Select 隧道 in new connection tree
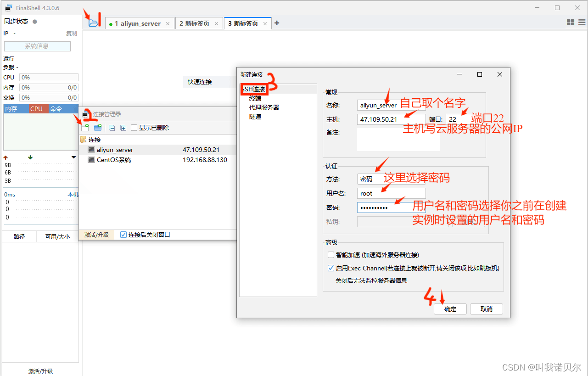 pyautogui.click(x=255, y=117)
